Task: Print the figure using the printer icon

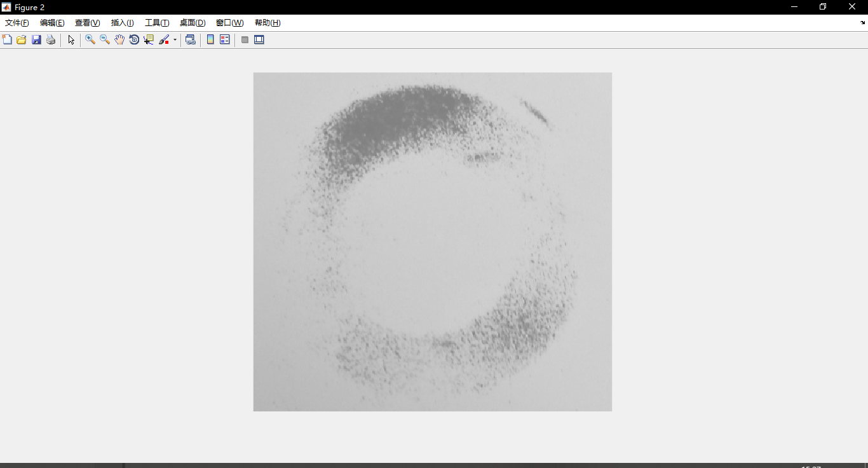Action: coord(51,39)
